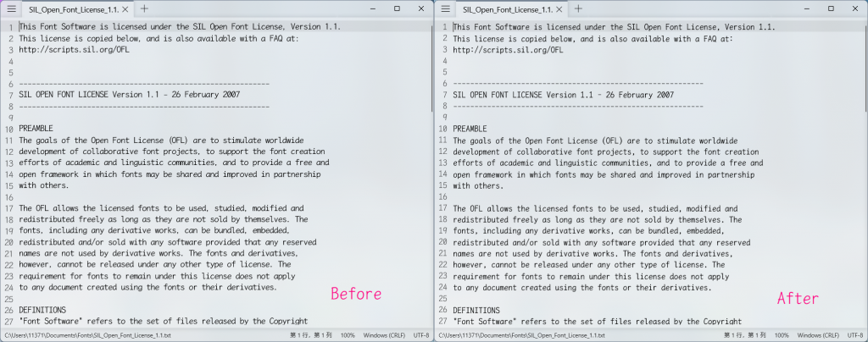Maximize the right Notepad window

pyautogui.click(x=831, y=8)
